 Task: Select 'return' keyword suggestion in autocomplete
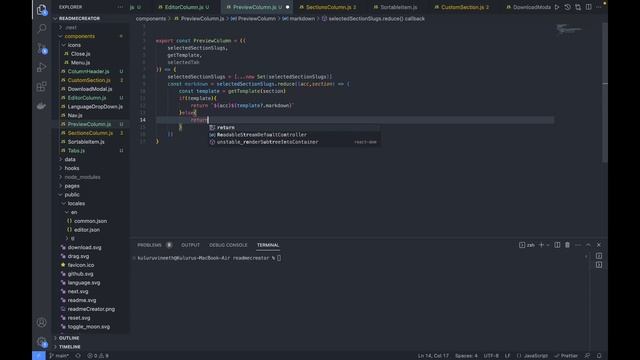point(294,127)
